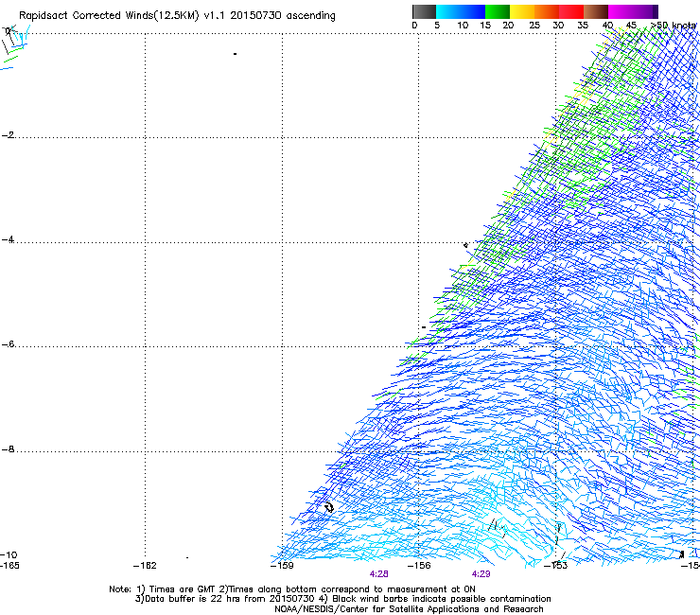This screenshot has width=700, height=615.
Task: Click the latitude label "-4"
Action: [8, 239]
